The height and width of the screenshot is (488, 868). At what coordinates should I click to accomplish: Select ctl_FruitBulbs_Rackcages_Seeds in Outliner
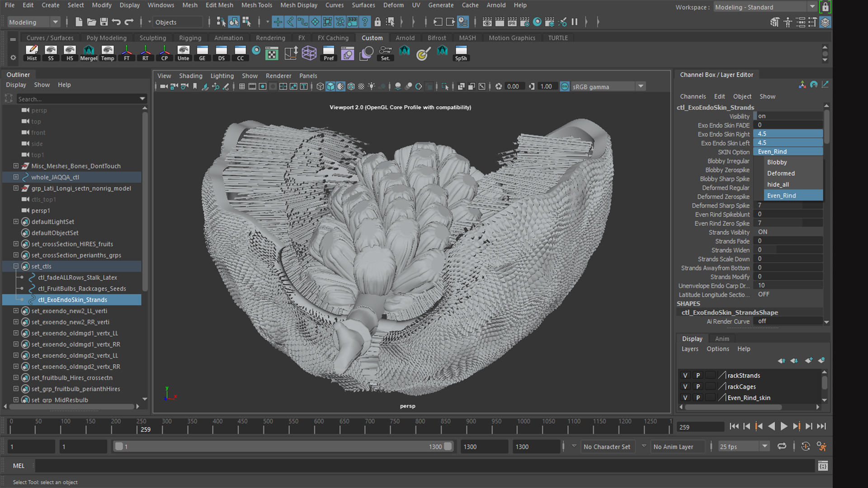tap(82, 289)
